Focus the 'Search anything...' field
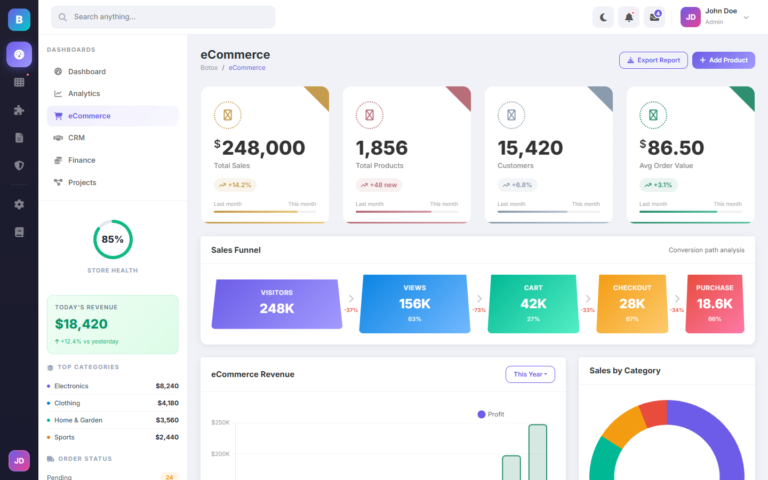This screenshot has height=480, width=768. (x=163, y=17)
